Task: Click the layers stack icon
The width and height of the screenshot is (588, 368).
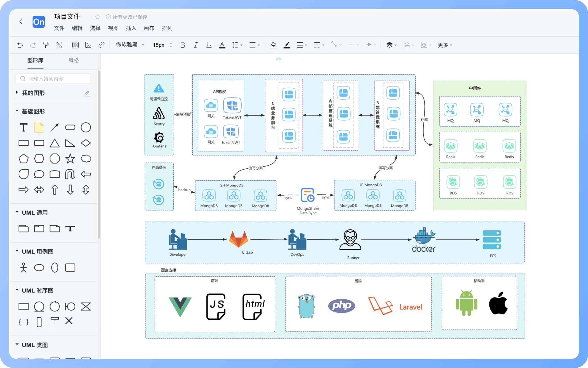Action: (389, 45)
